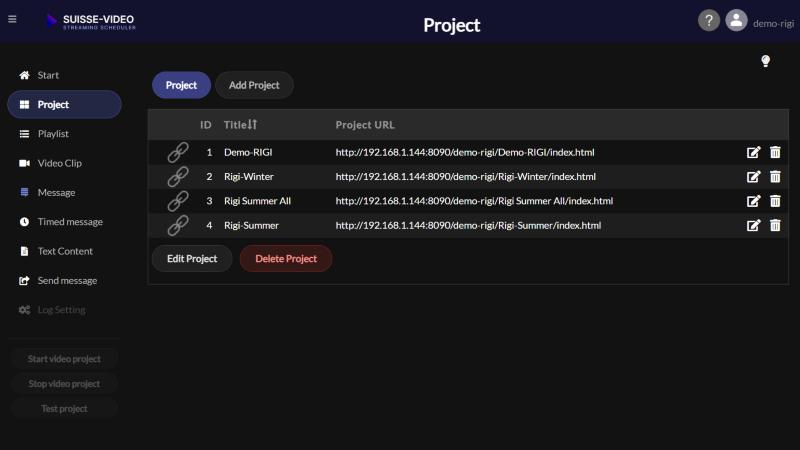Switch to the Add Project tab

254,85
